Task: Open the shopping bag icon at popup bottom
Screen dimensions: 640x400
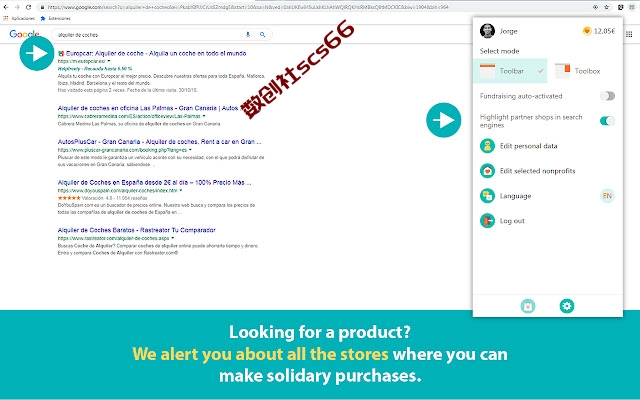Action: pyautogui.click(x=528, y=306)
